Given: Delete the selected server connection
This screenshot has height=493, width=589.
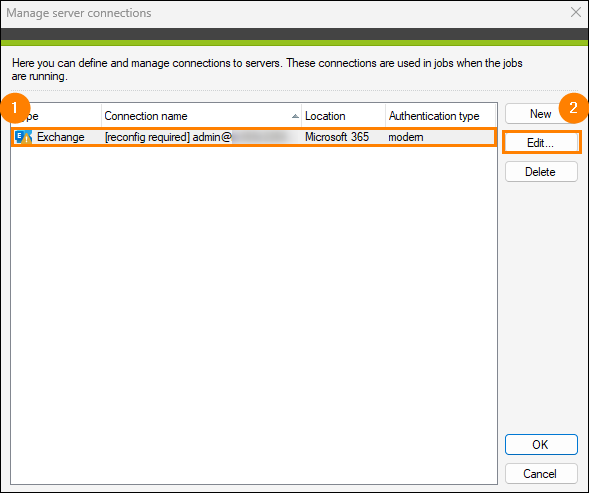Looking at the screenshot, I should pyautogui.click(x=541, y=172).
